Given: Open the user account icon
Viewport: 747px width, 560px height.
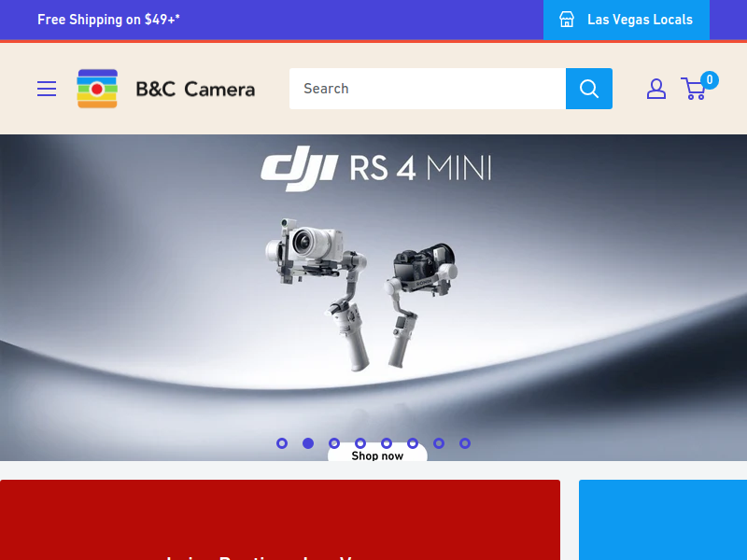Looking at the screenshot, I should click(x=656, y=89).
